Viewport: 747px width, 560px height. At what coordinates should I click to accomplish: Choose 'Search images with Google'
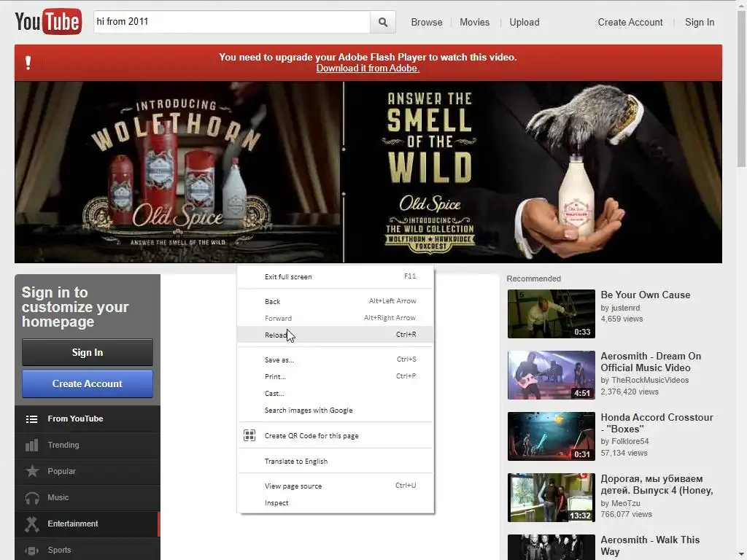(336, 410)
